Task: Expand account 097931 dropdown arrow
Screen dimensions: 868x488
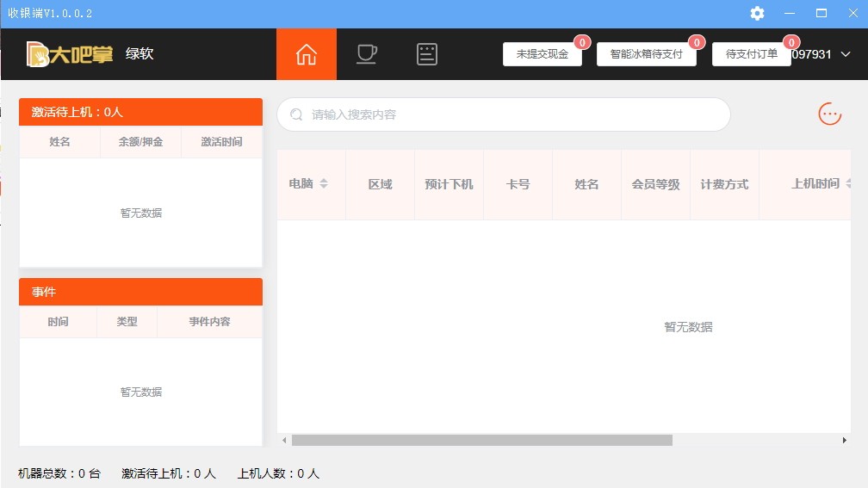Action: pyautogui.click(x=846, y=54)
